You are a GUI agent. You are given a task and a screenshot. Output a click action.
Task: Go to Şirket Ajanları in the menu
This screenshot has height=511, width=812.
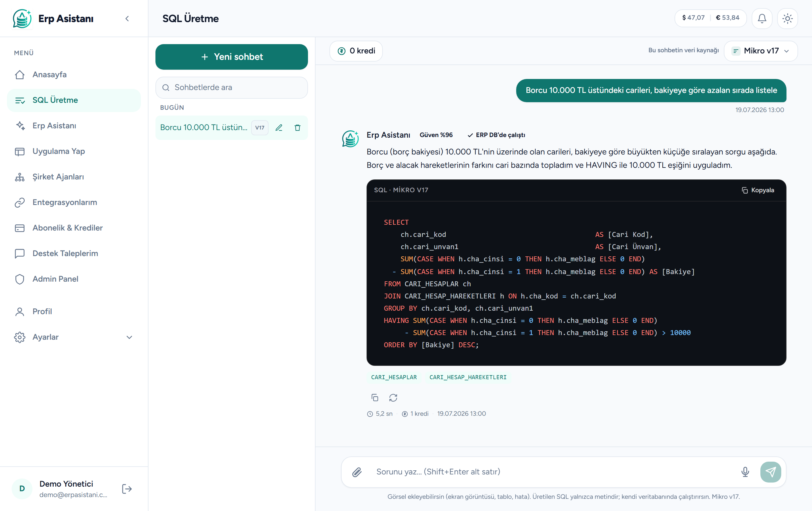74,177
